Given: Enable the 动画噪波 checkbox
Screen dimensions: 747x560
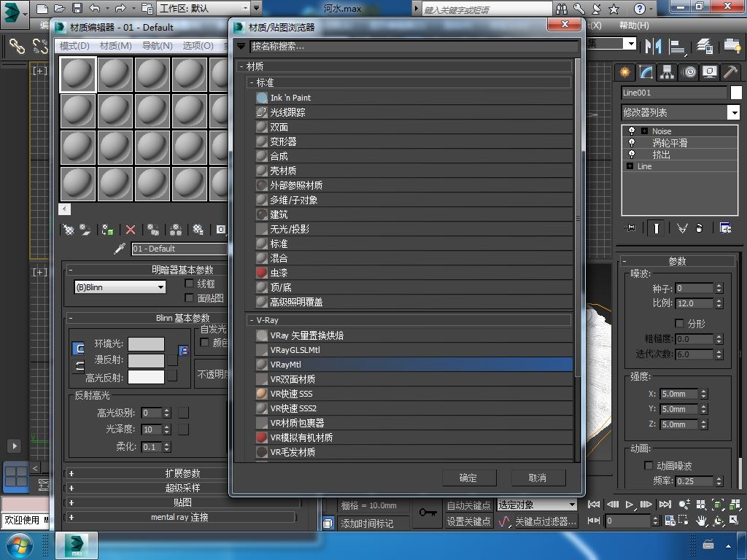Looking at the screenshot, I should pos(649,465).
